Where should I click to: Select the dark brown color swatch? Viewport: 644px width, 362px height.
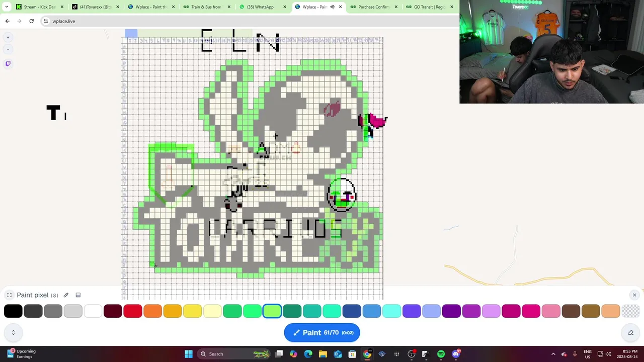[x=571, y=311]
